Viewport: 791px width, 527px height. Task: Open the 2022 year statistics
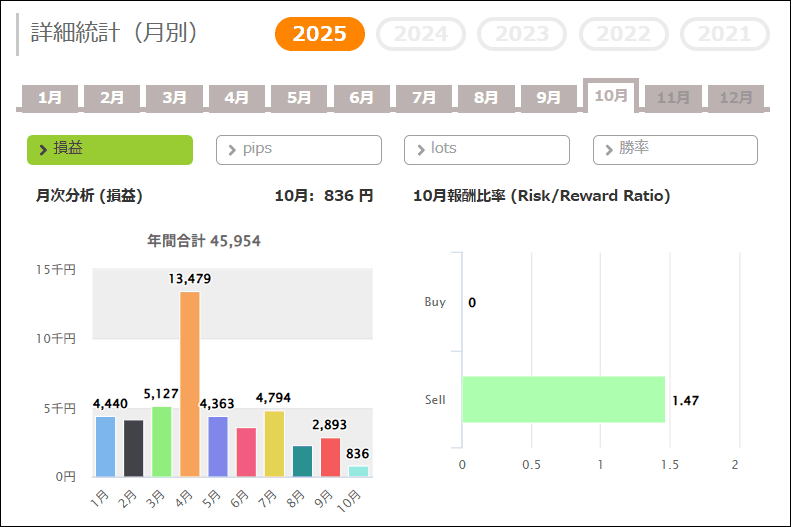pyautogui.click(x=624, y=34)
